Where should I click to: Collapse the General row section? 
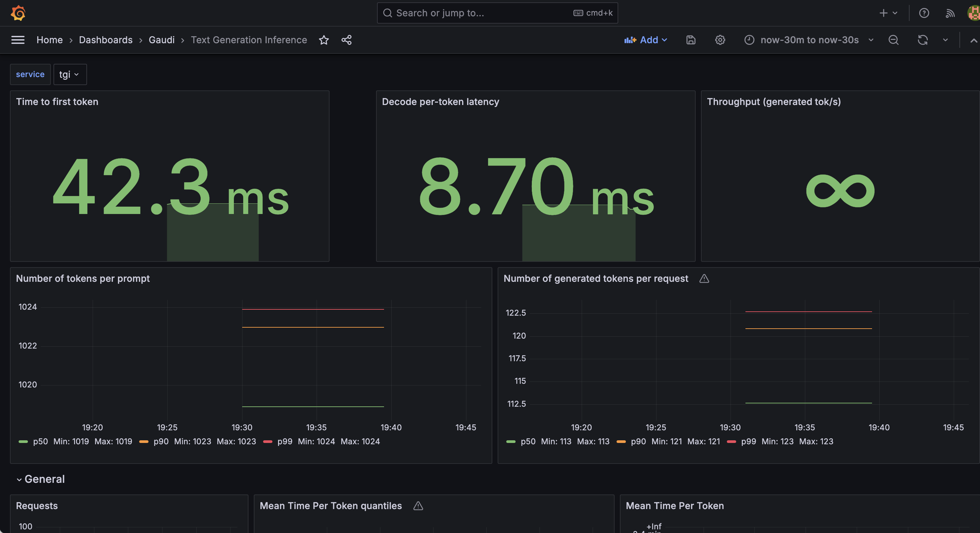click(41, 479)
